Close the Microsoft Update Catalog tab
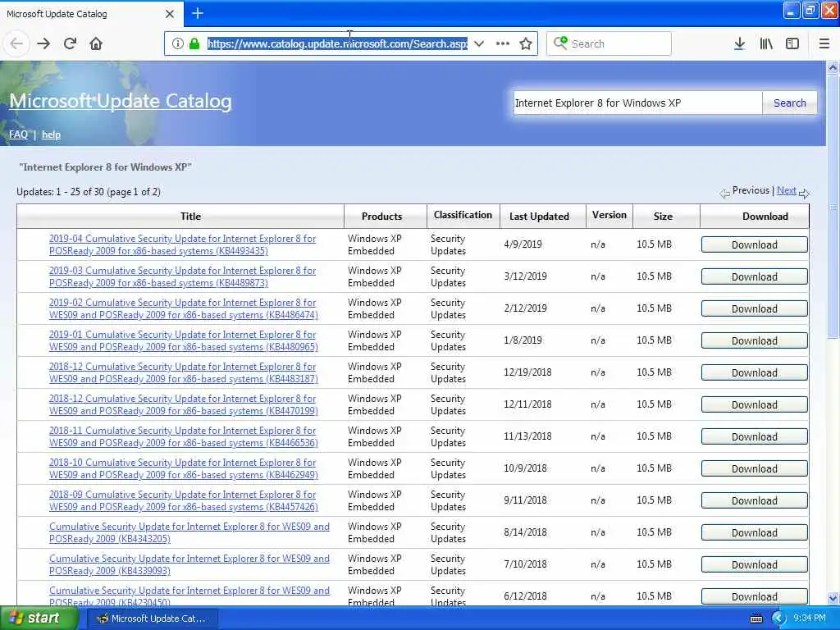Screen dimensions: 840x630 coord(169,14)
